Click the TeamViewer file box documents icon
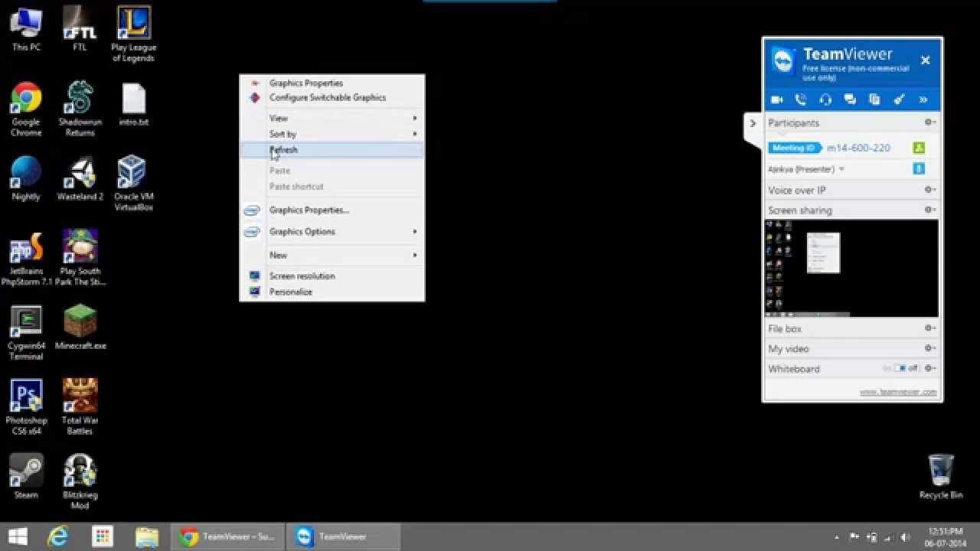980x551 pixels. click(874, 99)
